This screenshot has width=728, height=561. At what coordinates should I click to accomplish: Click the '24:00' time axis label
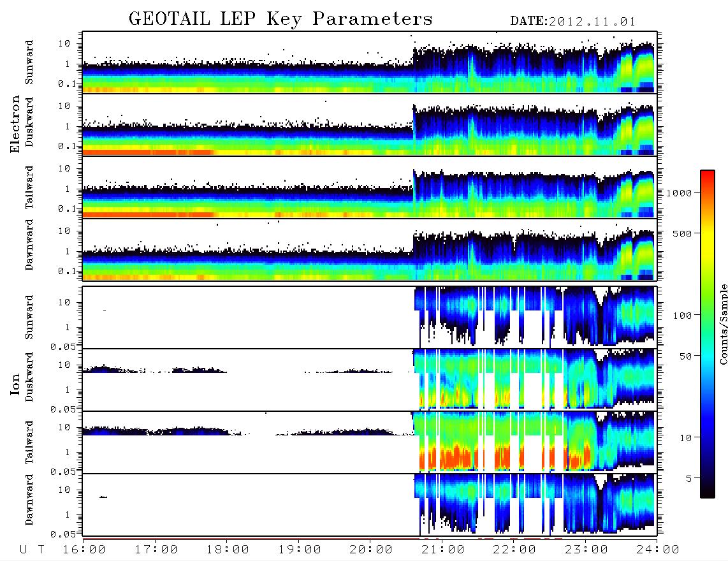pos(658,550)
